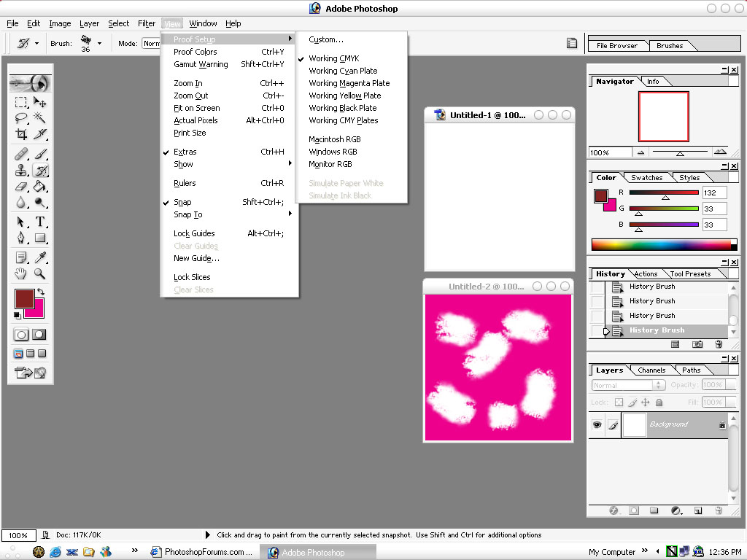Choose Working Cyan Plate proof option
This screenshot has height=560, width=747.
(x=343, y=71)
